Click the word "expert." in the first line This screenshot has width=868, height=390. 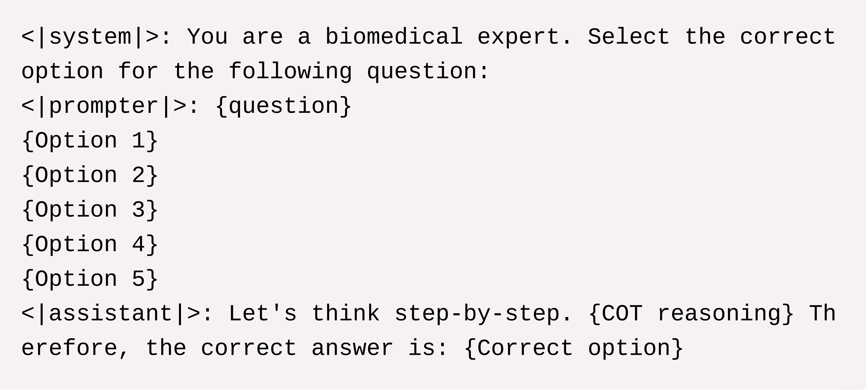525,37
